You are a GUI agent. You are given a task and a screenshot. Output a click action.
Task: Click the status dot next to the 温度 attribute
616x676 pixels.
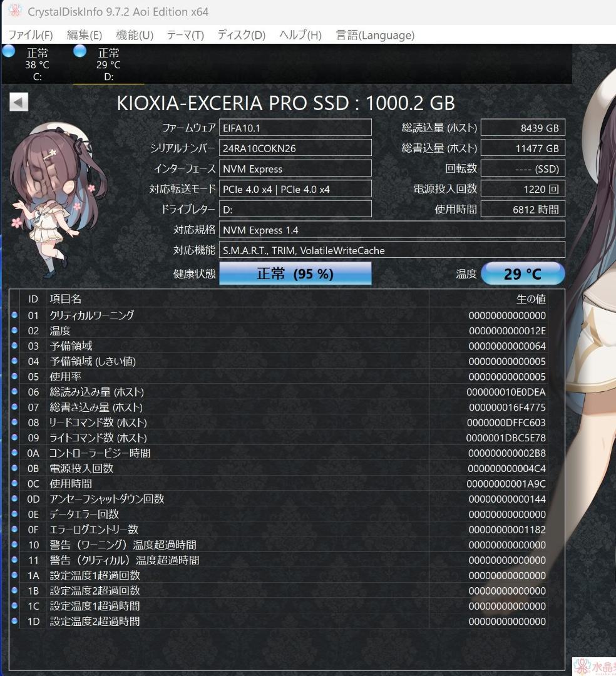(14, 330)
